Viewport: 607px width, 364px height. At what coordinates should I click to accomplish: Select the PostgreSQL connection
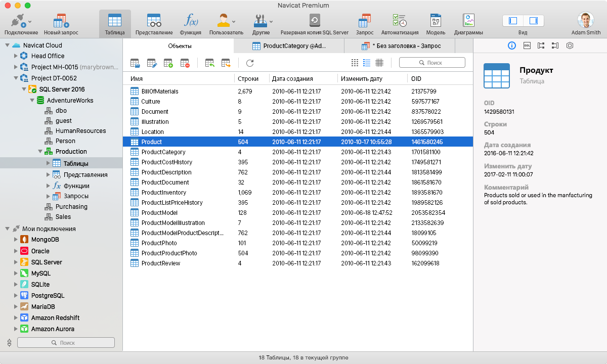click(x=48, y=295)
